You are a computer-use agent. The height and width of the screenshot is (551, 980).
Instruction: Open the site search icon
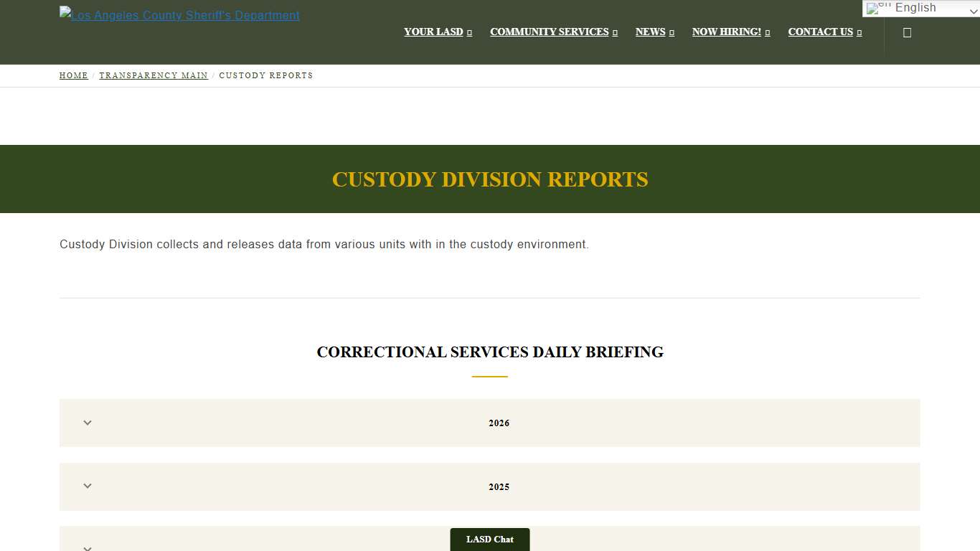point(907,32)
